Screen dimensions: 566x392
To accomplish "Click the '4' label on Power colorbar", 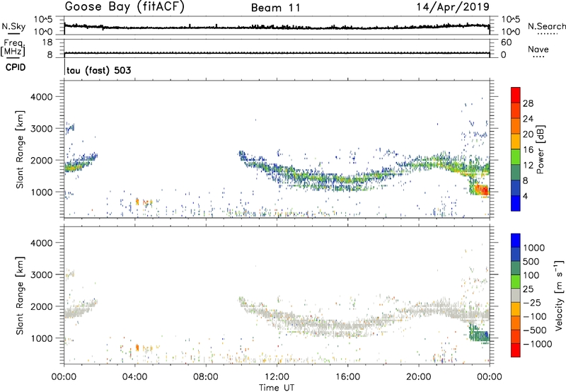I will coord(525,196).
